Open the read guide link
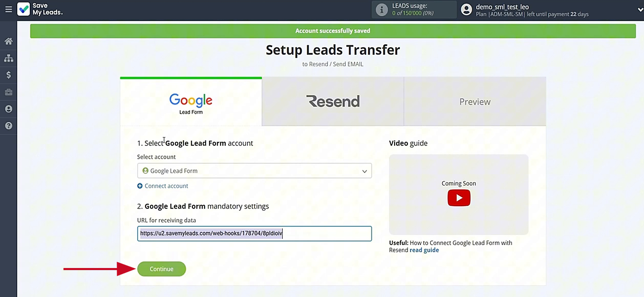 [424, 250]
